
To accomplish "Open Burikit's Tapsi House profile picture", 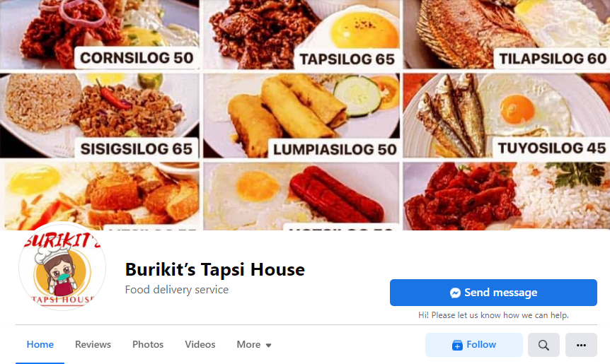I will click(62, 266).
